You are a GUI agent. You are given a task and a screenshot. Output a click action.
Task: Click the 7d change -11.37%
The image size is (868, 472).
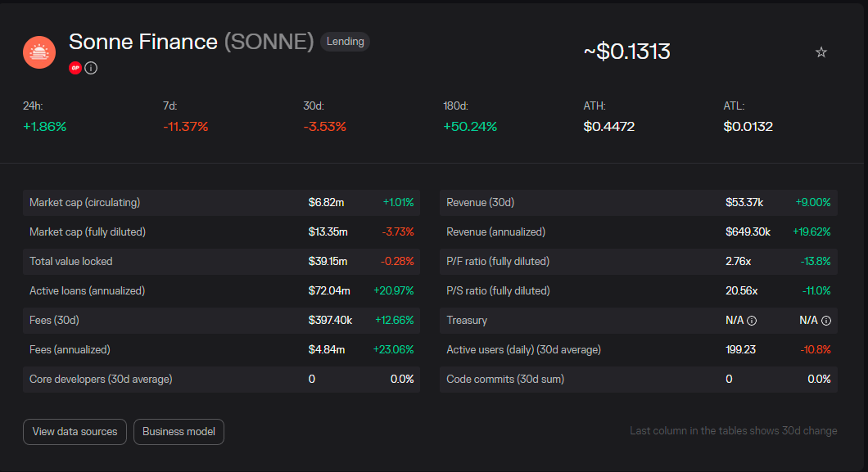coord(185,127)
